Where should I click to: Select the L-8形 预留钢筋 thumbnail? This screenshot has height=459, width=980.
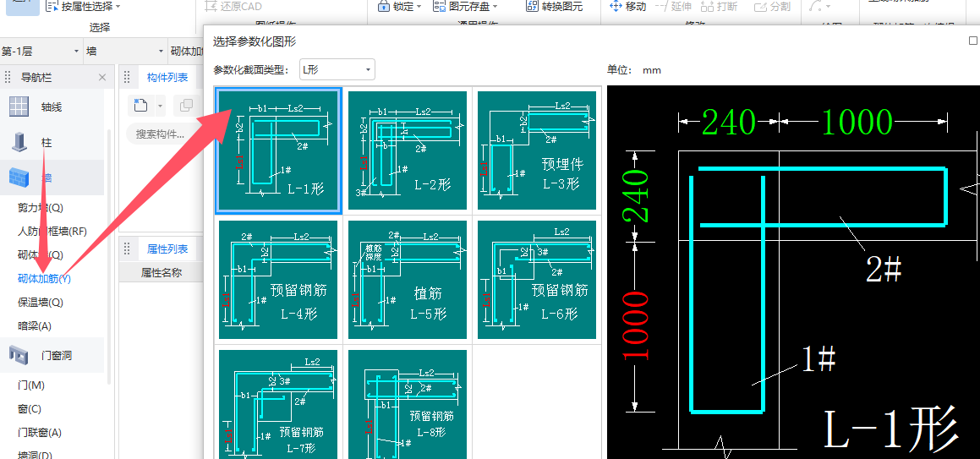click(x=408, y=404)
